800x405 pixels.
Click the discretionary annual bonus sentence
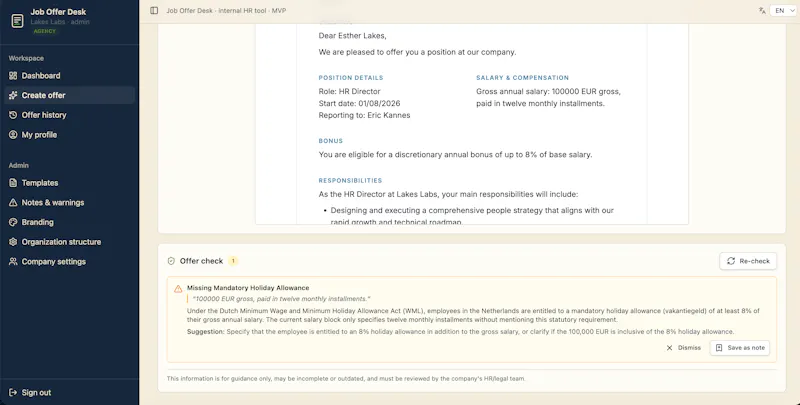point(455,155)
